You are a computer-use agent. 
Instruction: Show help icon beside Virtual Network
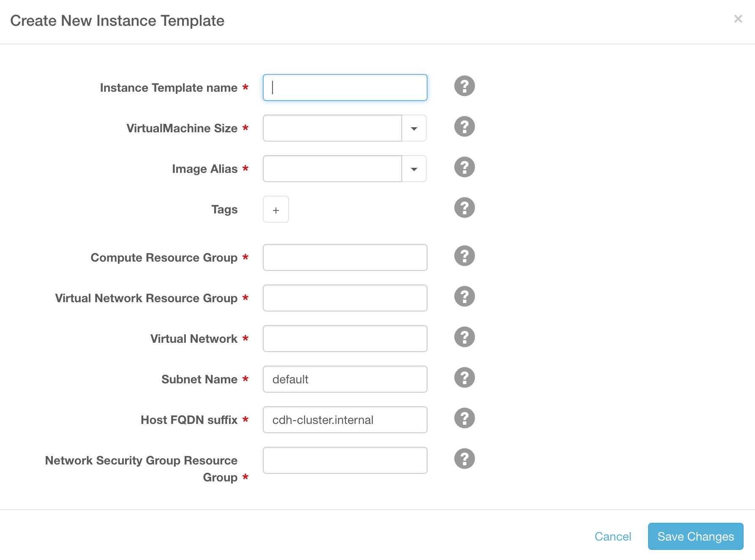tap(464, 337)
